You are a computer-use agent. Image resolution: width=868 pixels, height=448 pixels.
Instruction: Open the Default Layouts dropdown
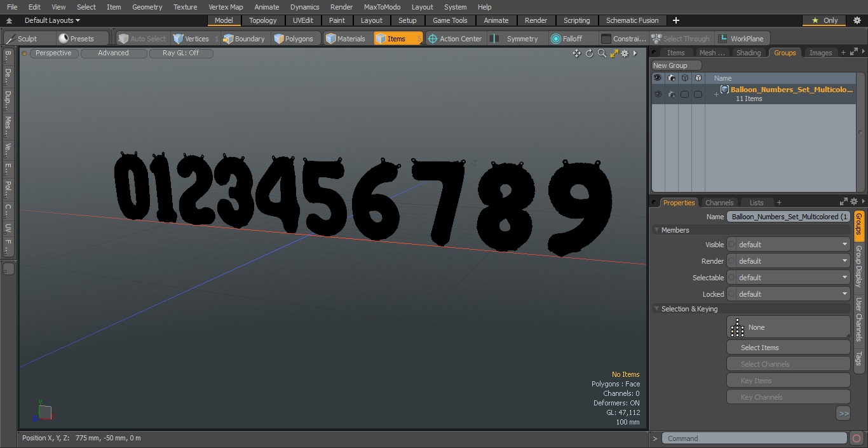(x=52, y=20)
